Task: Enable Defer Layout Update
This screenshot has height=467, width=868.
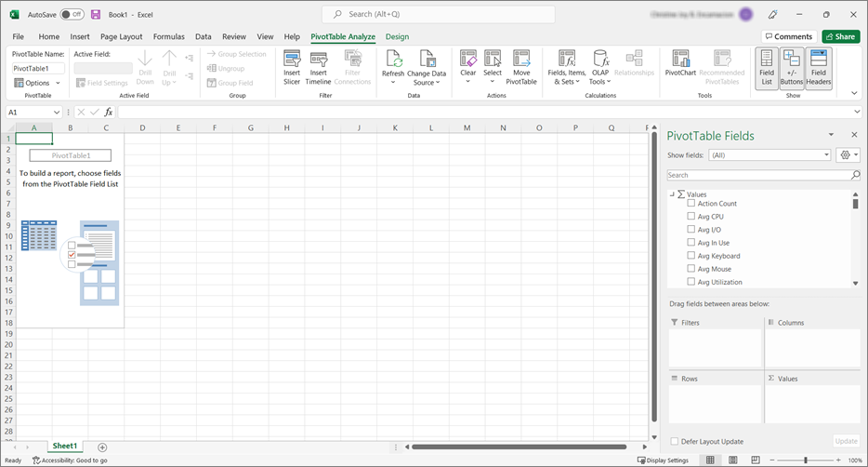Action: 675,442
